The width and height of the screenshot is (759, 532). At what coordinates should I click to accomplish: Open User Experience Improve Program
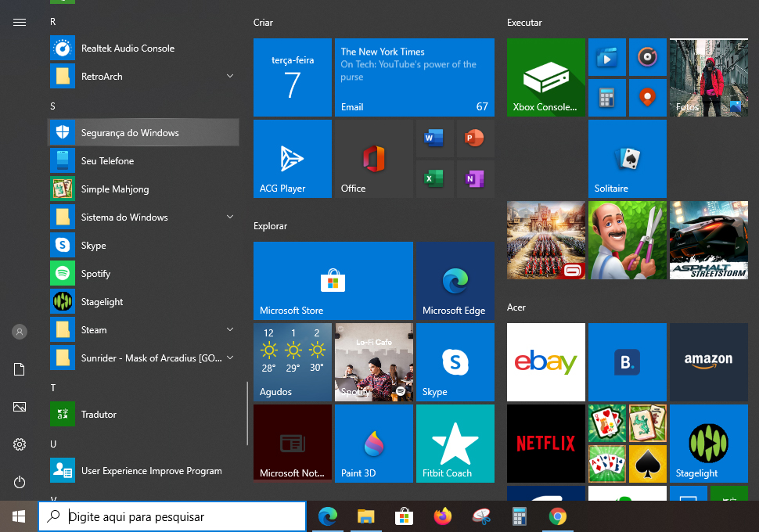pyautogui.click(x=144, y=470)
